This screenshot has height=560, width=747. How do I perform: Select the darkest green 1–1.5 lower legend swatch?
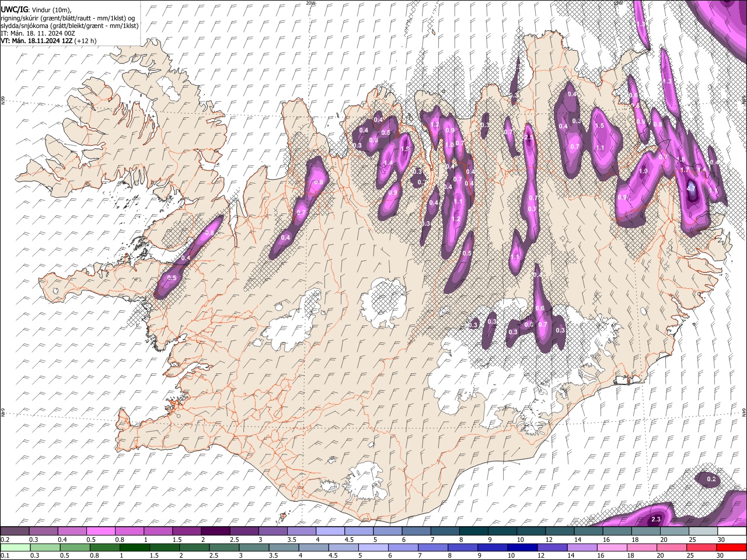[x=134, y=547]
